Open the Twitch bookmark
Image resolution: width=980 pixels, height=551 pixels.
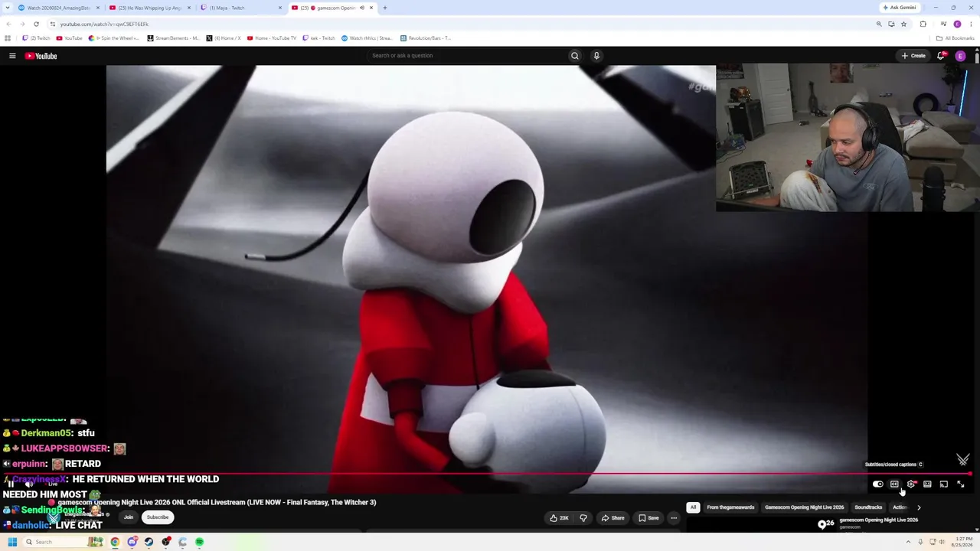click(x=36, y=38)
